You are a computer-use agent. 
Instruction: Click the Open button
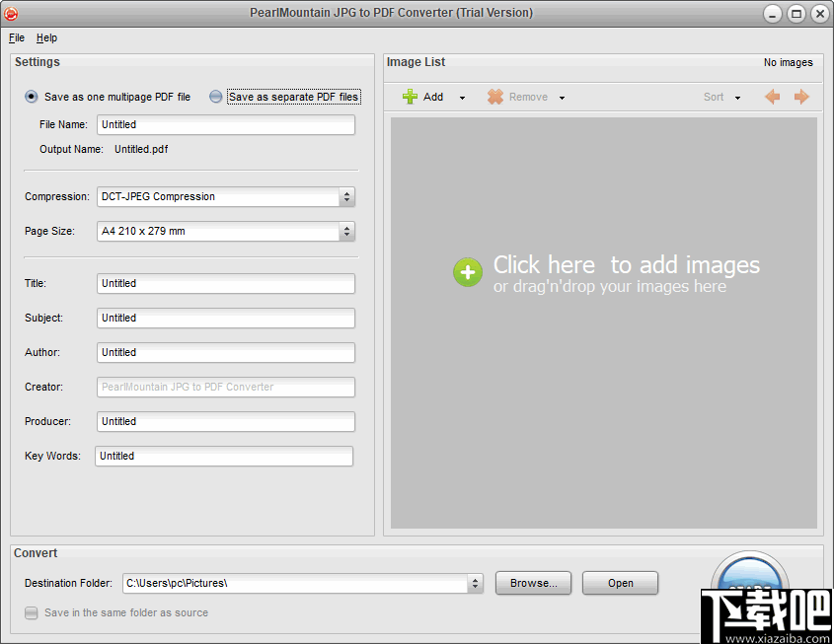620,583
